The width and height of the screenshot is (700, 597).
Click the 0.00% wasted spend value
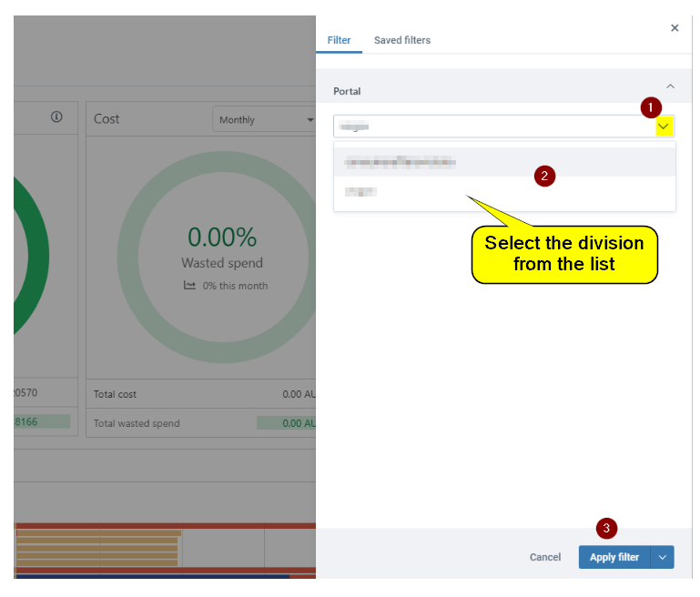(222, 237)
